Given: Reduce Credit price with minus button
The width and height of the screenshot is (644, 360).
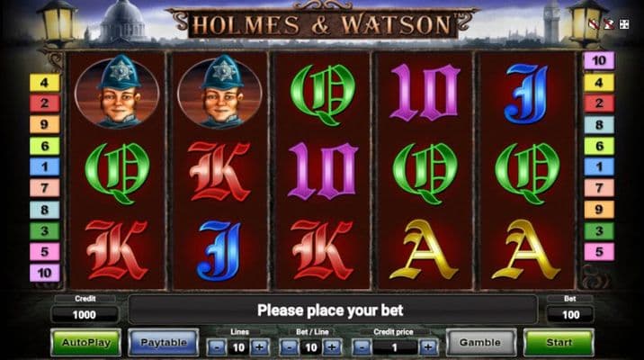Looking at the screenshot, I should coord(362,347).
